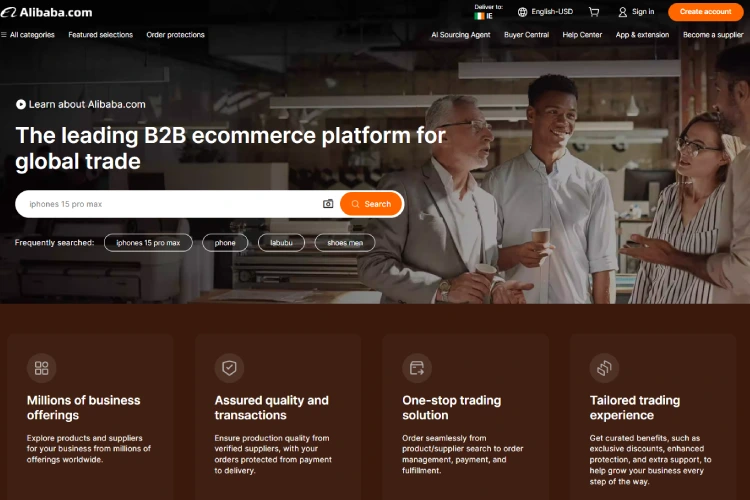Select the labubu frequently searched tag
The width and height of the screenshot is (750, 500).
pyautogui.click(x=281, y=242)
